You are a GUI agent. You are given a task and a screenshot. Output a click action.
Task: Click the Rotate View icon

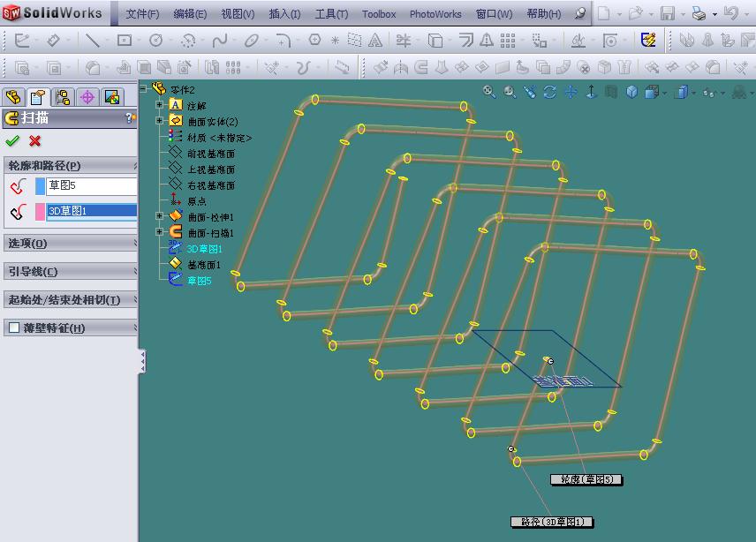(x=549, y=91)
